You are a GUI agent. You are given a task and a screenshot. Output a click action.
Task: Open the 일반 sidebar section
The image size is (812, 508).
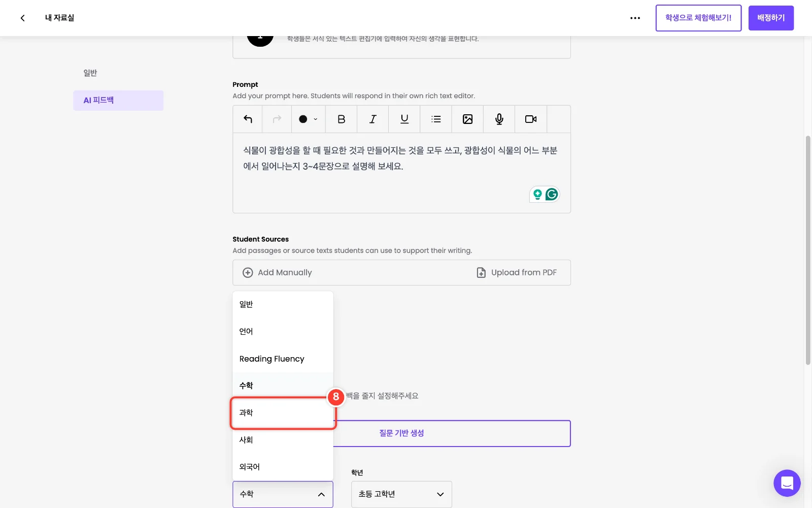point(90,73)
